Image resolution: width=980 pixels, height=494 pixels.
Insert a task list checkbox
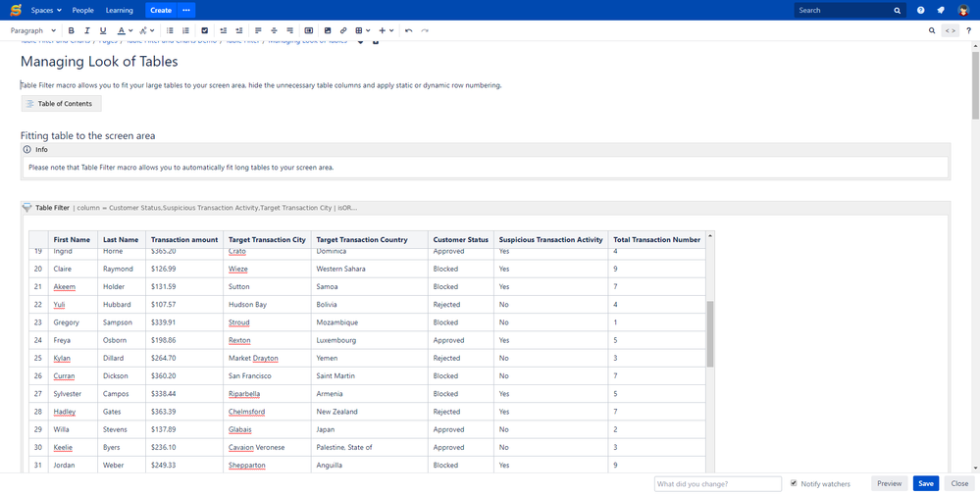[x=204, y=30]
